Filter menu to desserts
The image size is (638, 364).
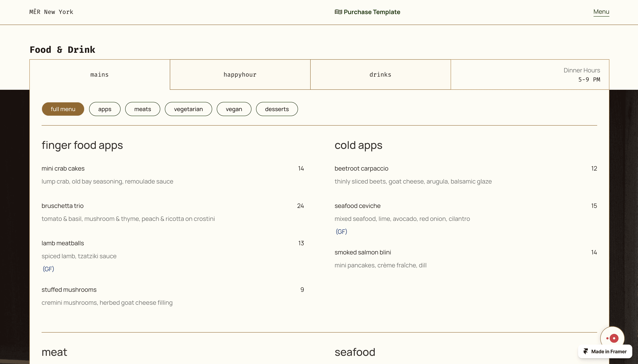pos(276,109)
